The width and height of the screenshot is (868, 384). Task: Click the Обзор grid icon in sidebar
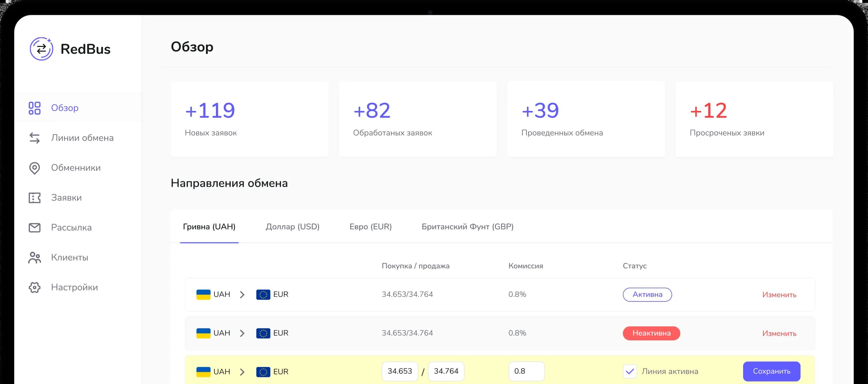click(x=35, y=108)
